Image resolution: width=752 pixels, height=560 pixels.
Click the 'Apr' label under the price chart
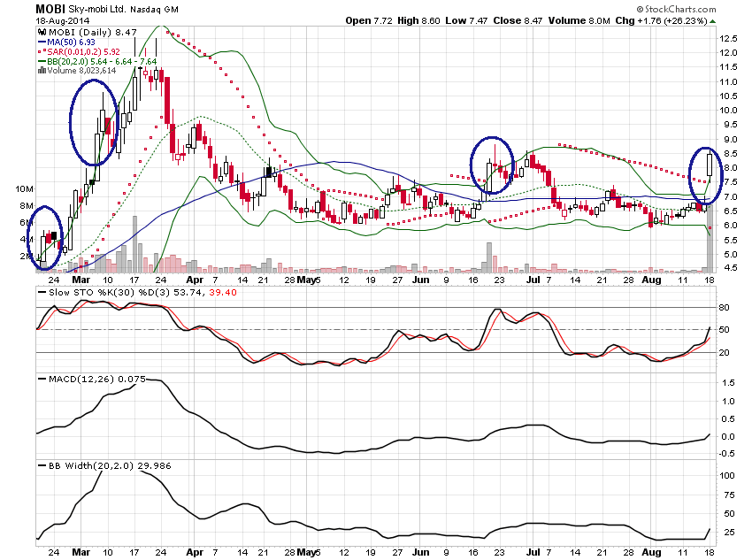pos(195,280)
